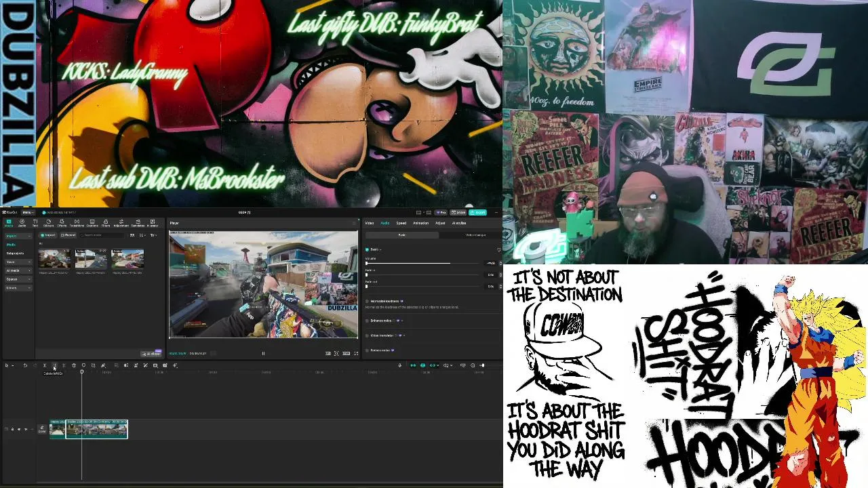The width and height of the screenshot is (868, 488).
Task: Click the grid view icon in media panel
Action: [x=132, y=235]
